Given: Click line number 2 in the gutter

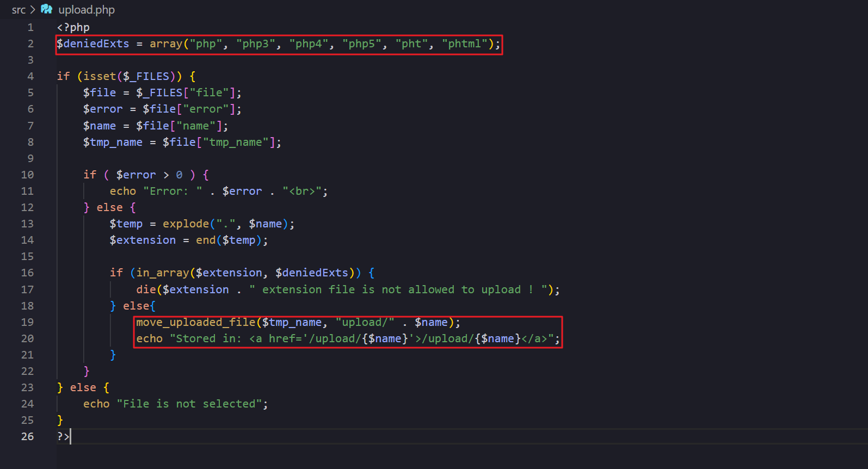Looking at the screenshot, I should tap(30, 44).
